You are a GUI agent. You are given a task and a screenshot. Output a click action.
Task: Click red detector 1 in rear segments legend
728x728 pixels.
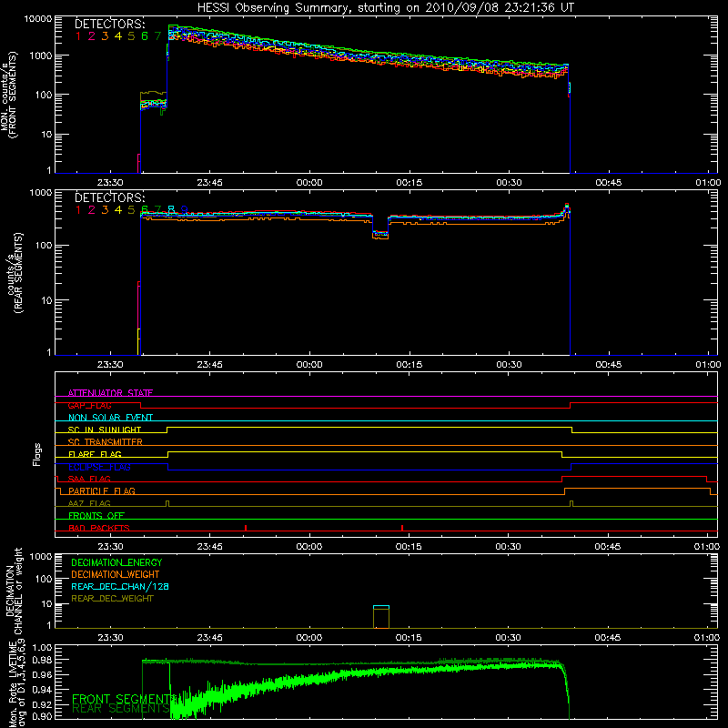78,210
